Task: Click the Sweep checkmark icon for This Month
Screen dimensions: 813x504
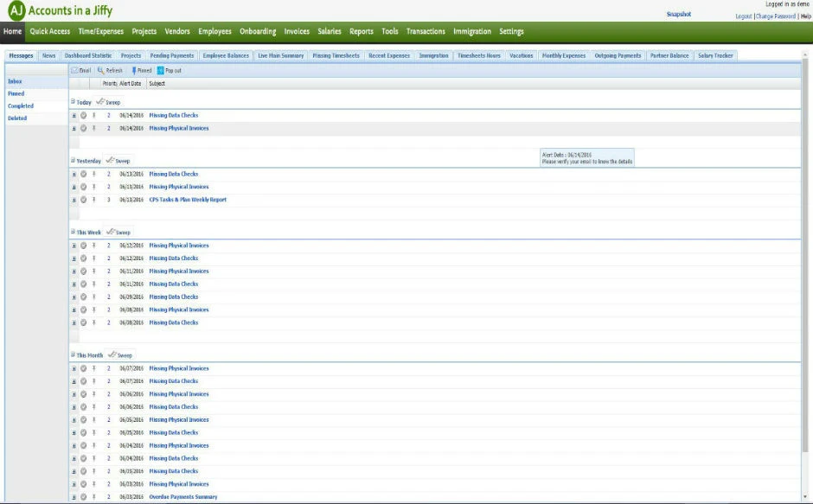Action: coord(112,354)
